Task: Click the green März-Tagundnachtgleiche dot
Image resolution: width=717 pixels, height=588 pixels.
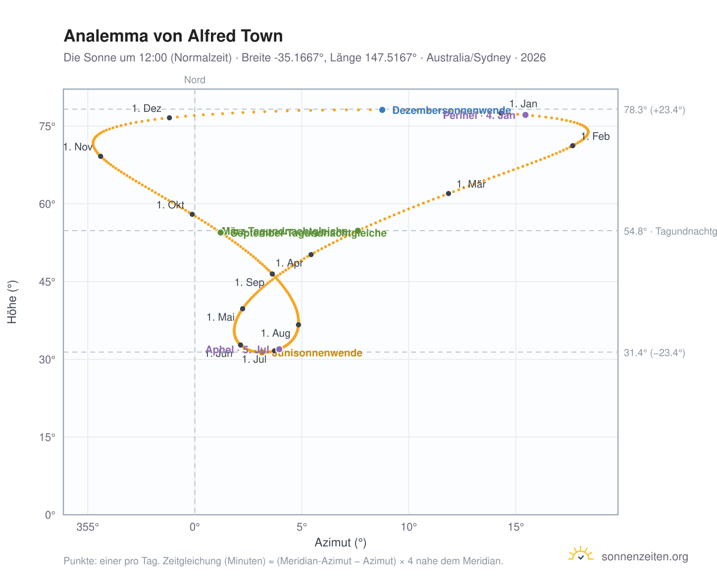Action: pyautogui.click(x=358, y=231)
